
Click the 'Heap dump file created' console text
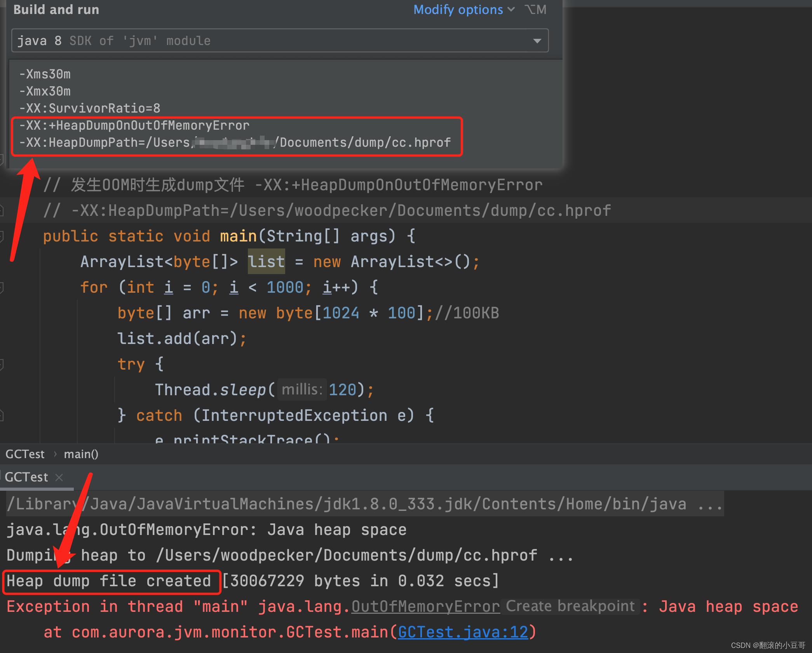pyautogui.click(x=109, y=581)
